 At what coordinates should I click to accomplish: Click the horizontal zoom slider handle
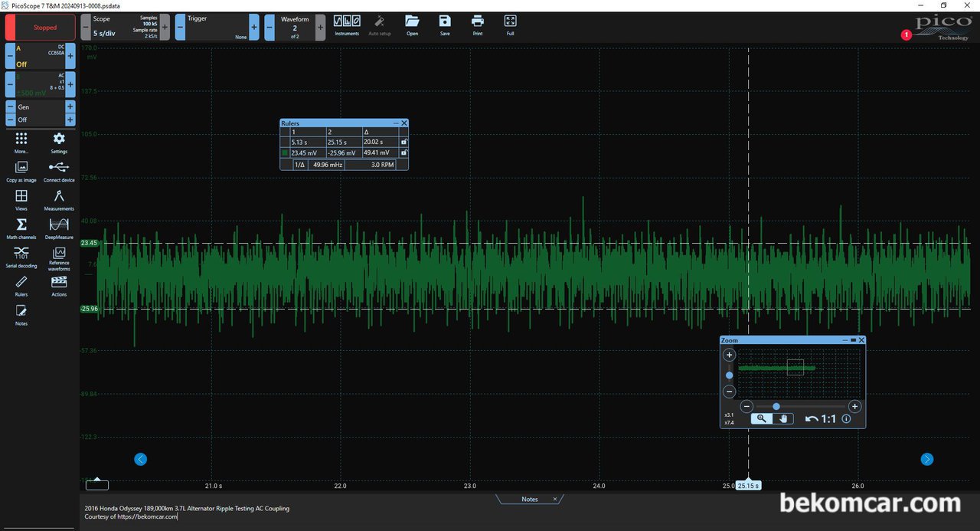(x=776, y=407)
